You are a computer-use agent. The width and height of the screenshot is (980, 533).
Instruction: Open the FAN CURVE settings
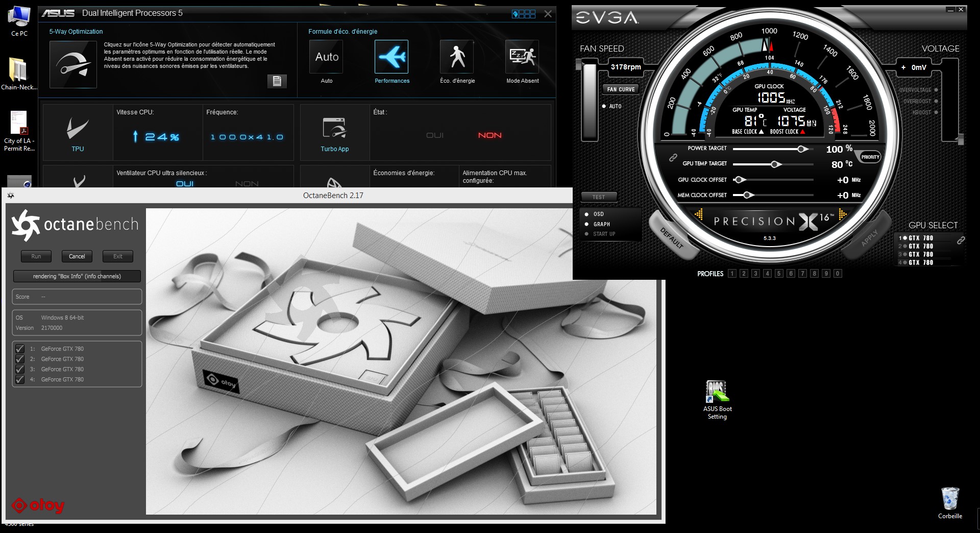coord(621,89)
